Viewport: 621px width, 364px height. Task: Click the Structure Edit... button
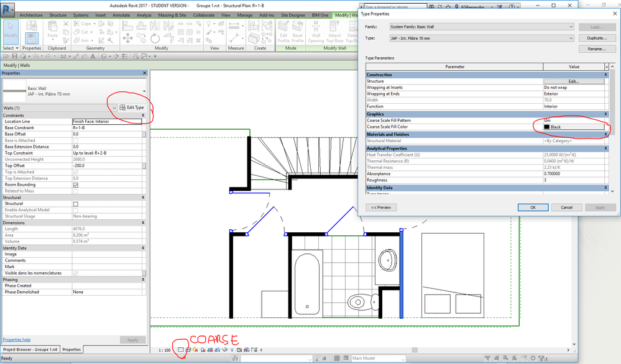[x=574, y=81]
